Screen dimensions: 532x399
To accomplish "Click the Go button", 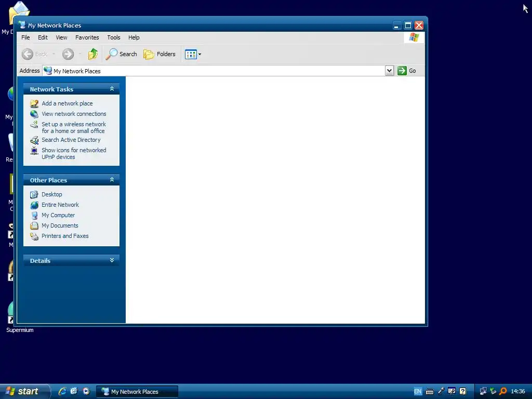I will click(407, 71).
